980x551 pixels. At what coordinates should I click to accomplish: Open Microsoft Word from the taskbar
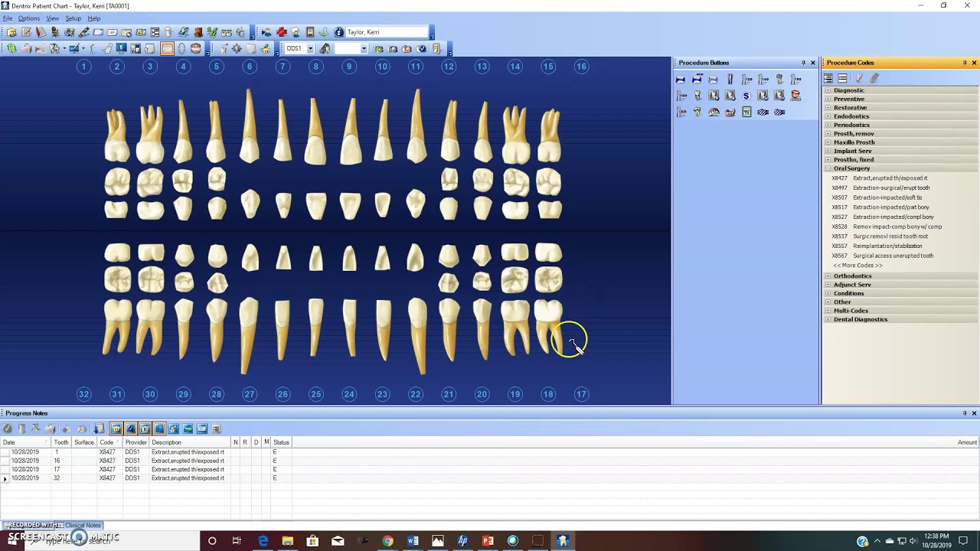click(413, 541)
